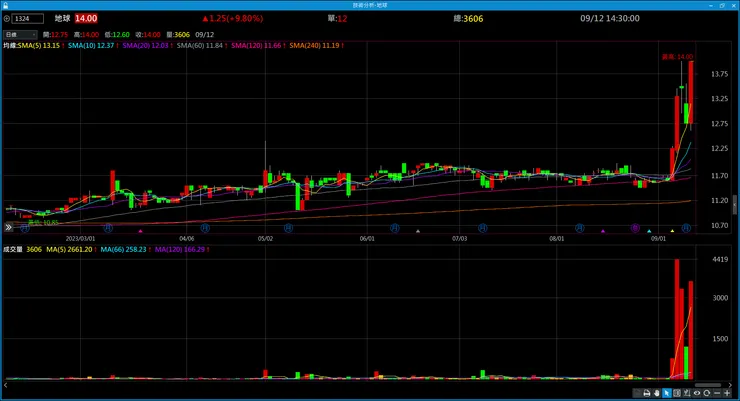Click the 單:12 single volume text
This screenshot has width=740, height=401.
click(x=337, y=19)
